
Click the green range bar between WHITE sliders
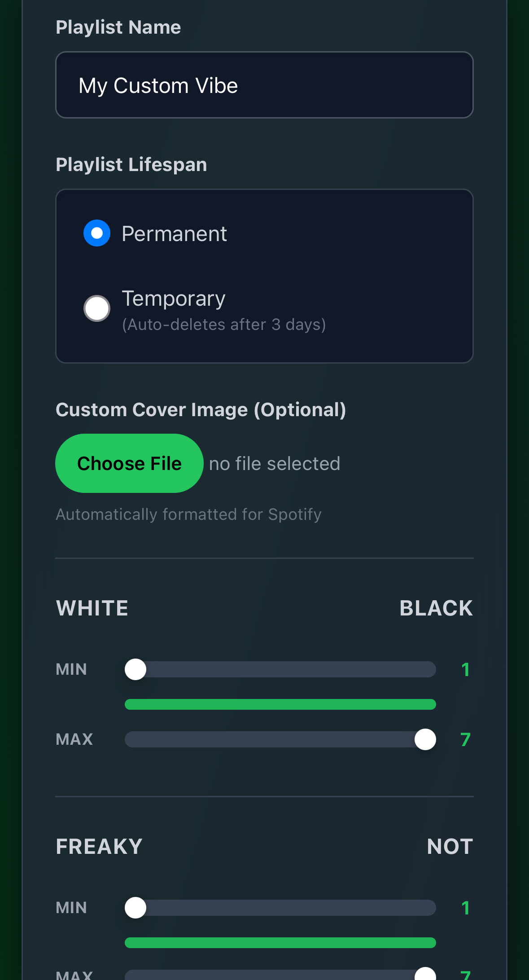click(x=280, y=704)
